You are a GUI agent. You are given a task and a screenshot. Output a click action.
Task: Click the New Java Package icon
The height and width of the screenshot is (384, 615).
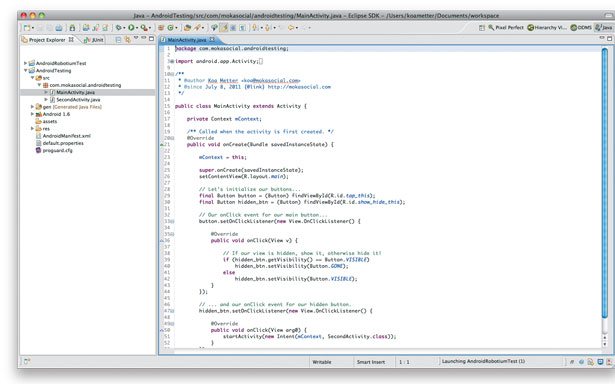[x=161, y=28]
